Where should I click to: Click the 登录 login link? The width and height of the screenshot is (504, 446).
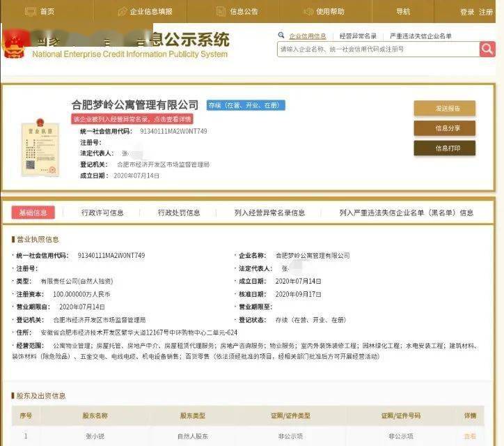(x=467, y=13)
